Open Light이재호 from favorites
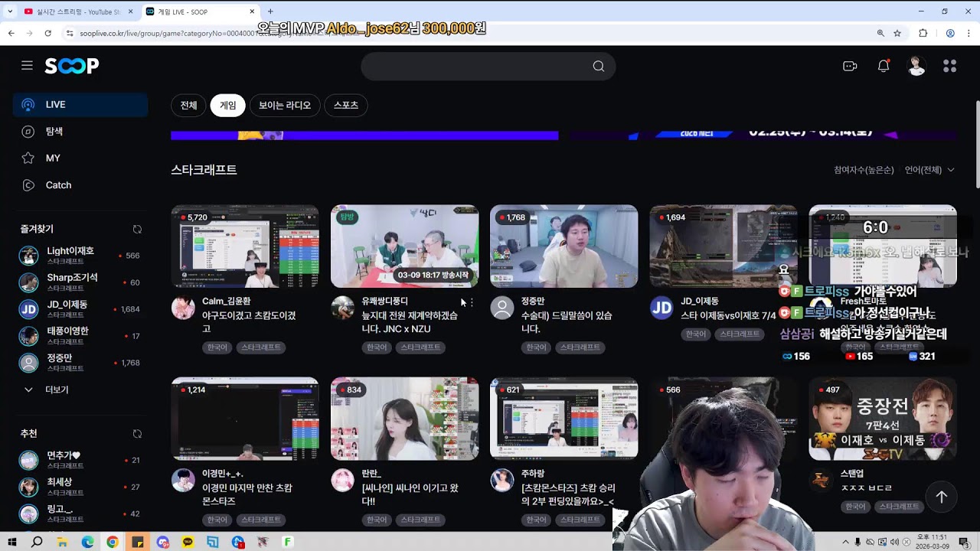 tap(80, 256)
